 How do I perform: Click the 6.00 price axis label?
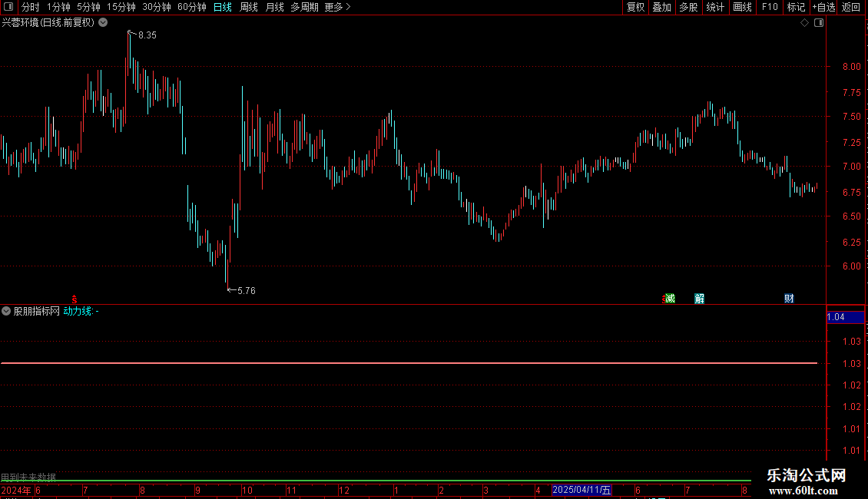point(851,266)
